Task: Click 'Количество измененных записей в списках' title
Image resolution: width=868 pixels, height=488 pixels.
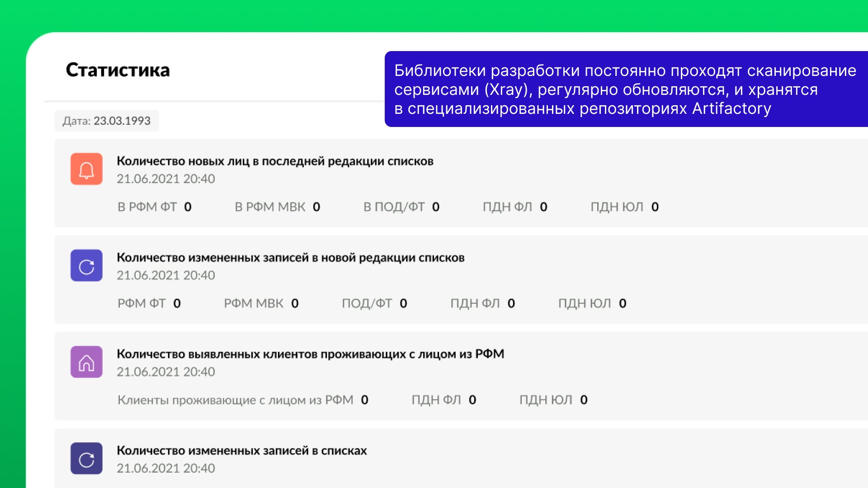Action: [x=241, y=450]
